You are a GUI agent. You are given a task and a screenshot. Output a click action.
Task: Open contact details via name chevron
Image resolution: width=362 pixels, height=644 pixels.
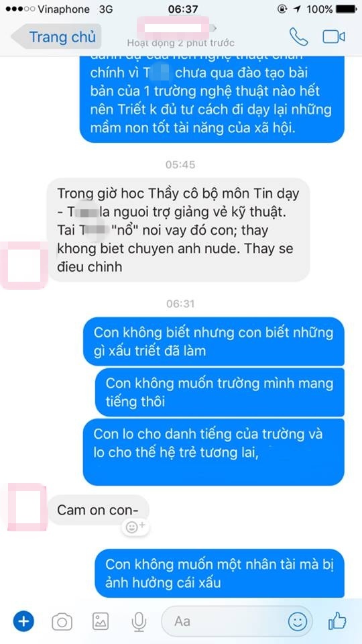214,28
